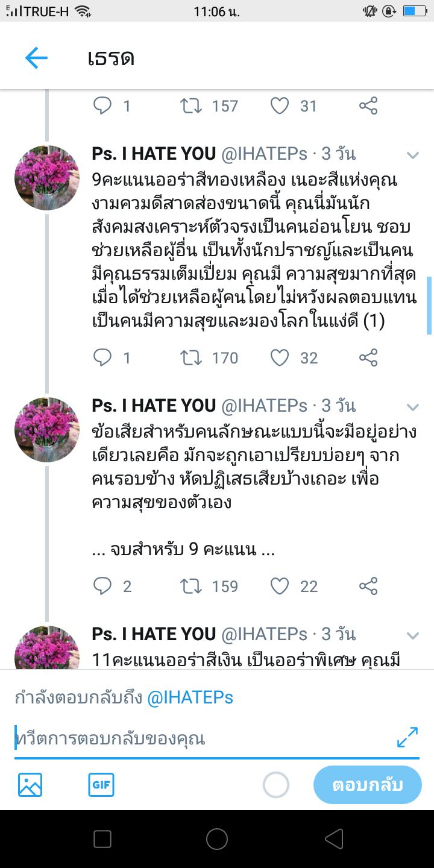Share the ข้อเสียสำหรับคน tweet
Image resolution: width=434 pixels, height=868 pixels.
[x=368, y=586]
